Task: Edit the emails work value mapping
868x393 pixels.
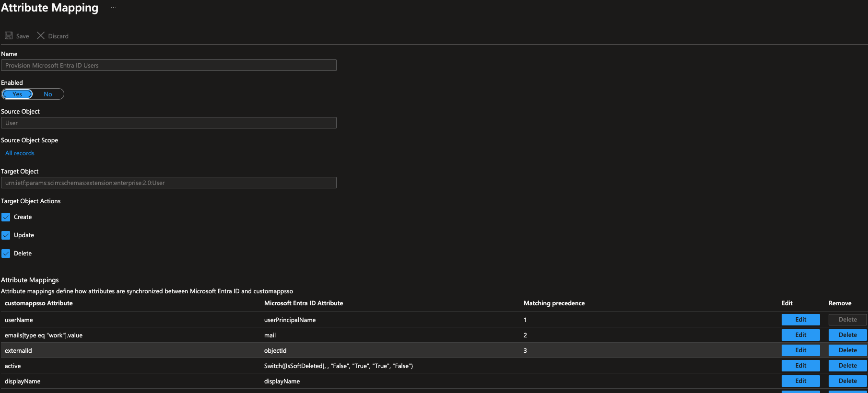Action: pos(800,335)
